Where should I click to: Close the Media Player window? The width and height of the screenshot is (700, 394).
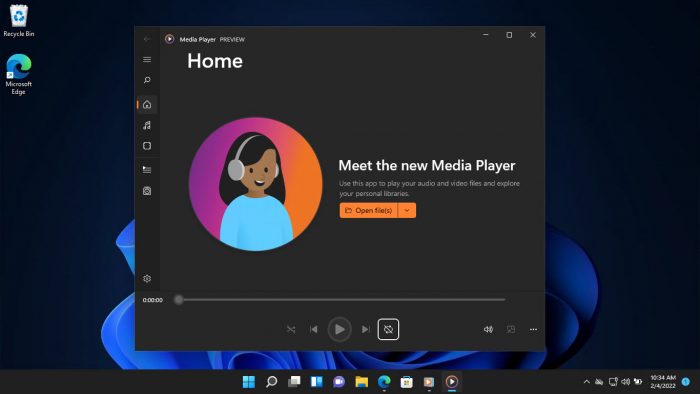click(533, 35)
